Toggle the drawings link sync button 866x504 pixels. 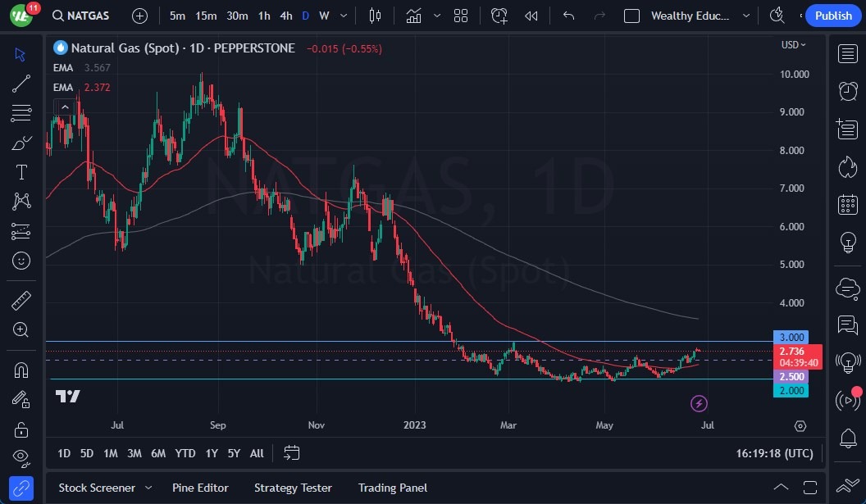[21, 489]
